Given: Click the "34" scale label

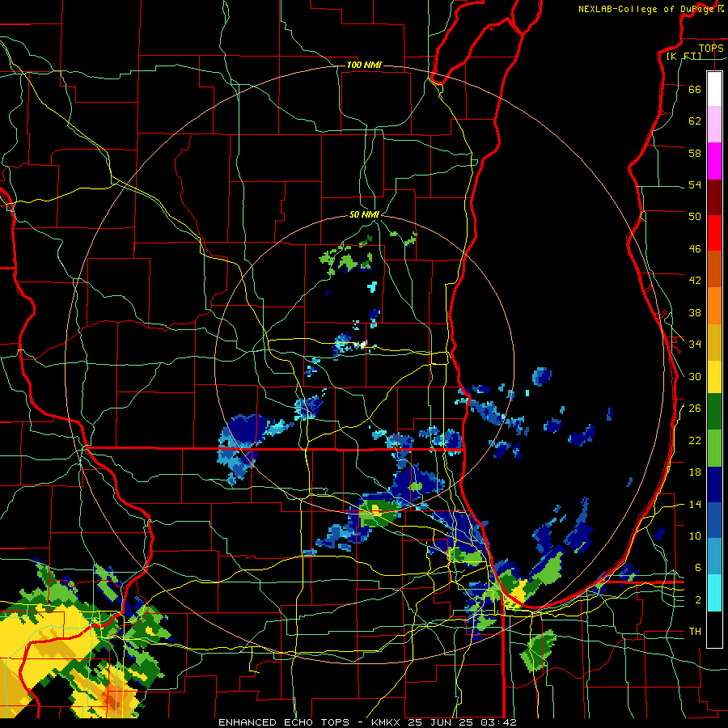Looking at the screenshot, I should coord(695,345).
